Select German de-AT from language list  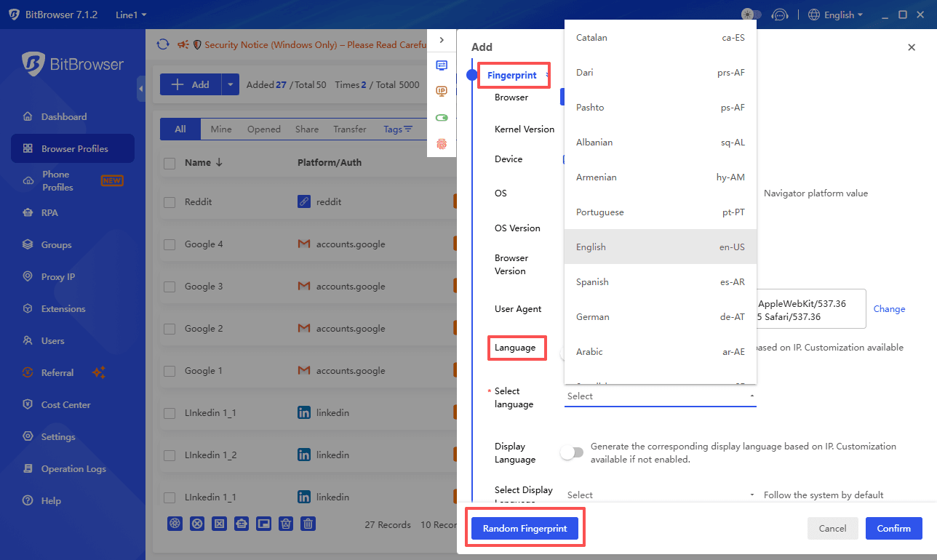tap(661, 317)
